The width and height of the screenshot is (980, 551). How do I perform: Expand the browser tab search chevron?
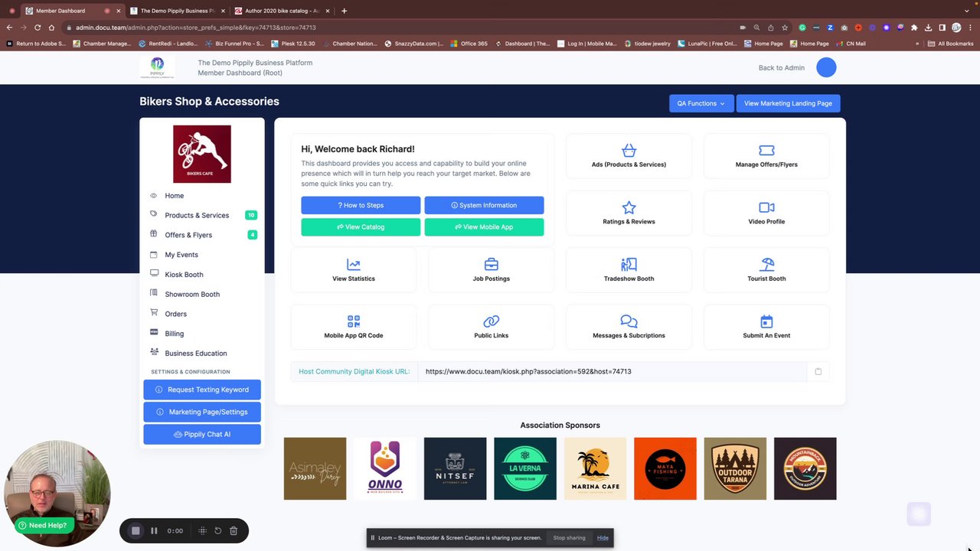coord(969,11)
